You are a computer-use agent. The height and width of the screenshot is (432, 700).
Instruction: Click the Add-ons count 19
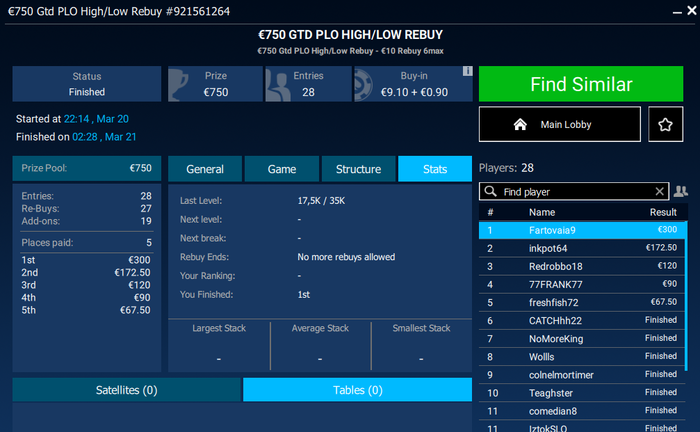[146, 221]
